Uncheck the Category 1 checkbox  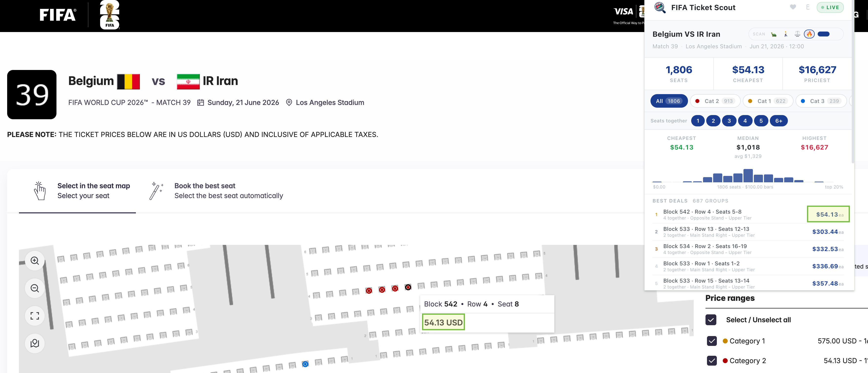[x=711, y=341]
